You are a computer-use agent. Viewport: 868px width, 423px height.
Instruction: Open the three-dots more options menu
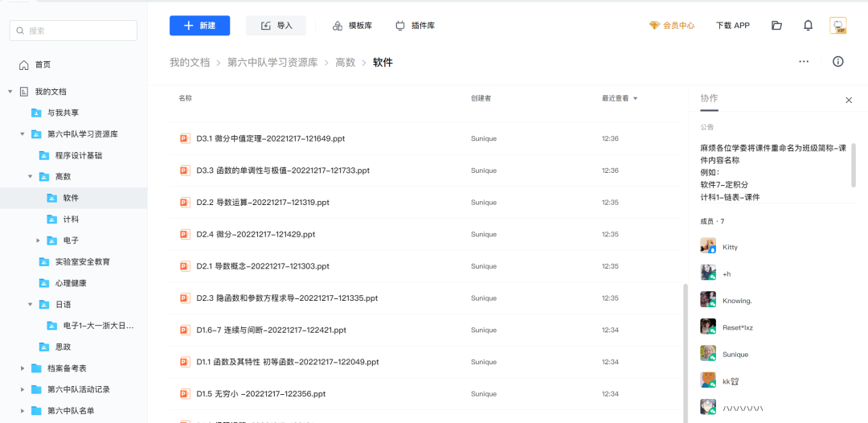[804, 62]
